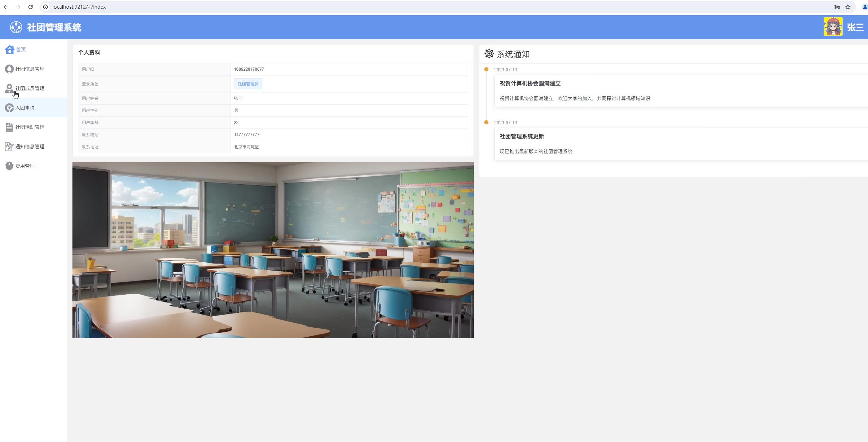Screen dimensions: 868x442
Task: Click the first 2023-07-13 timeline dot
Action: (x=486, y=70)
